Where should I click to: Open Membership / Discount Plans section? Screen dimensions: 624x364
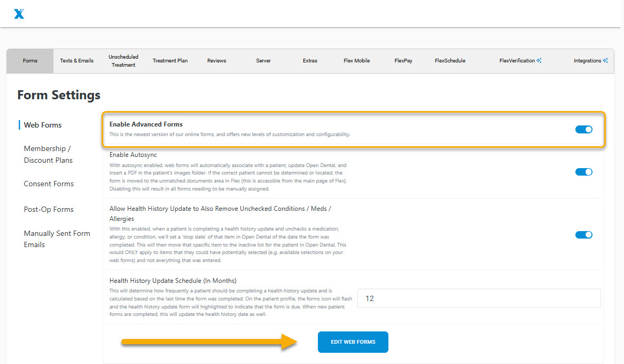tap(48, 154)
